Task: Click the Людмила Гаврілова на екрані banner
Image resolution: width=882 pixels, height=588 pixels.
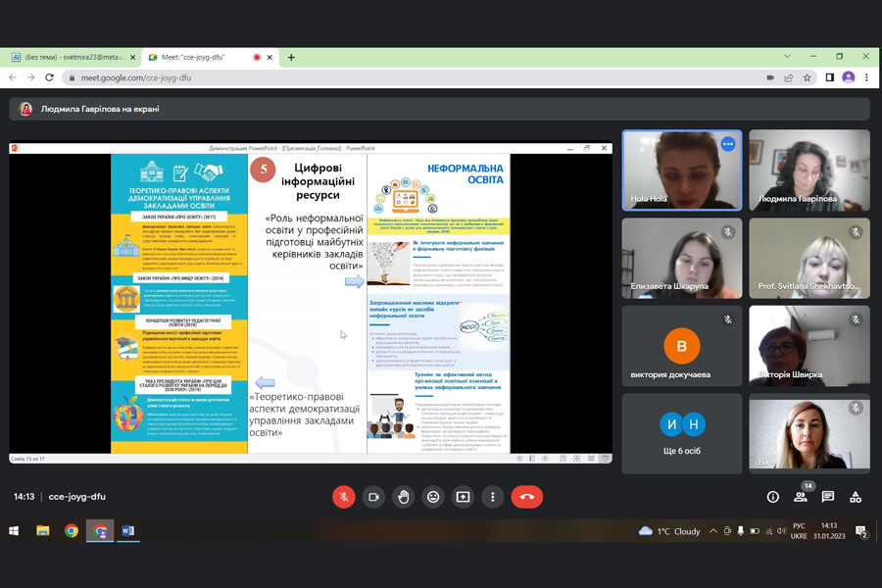Action: point(439,109)
